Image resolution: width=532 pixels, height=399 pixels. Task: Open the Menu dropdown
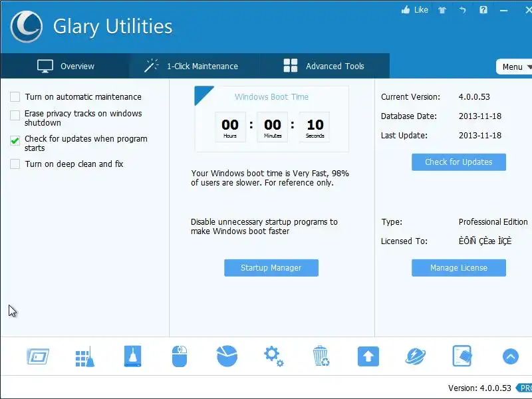pos(515,67)
